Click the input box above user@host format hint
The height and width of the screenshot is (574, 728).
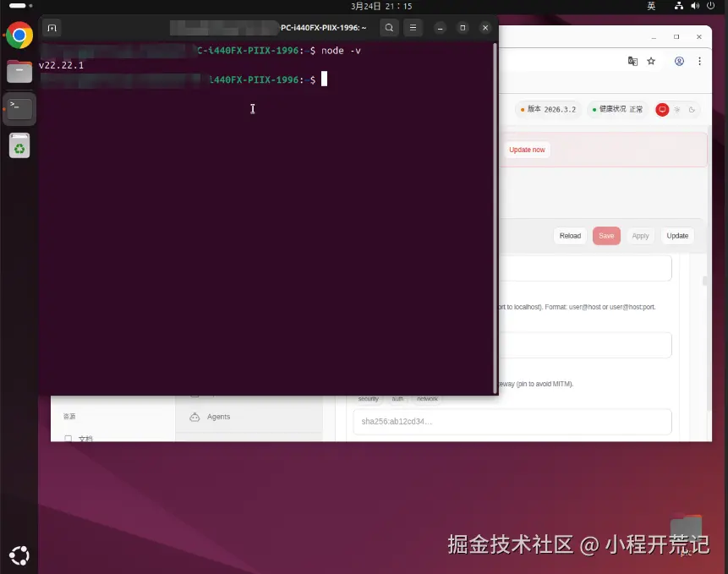click(585, 268)
